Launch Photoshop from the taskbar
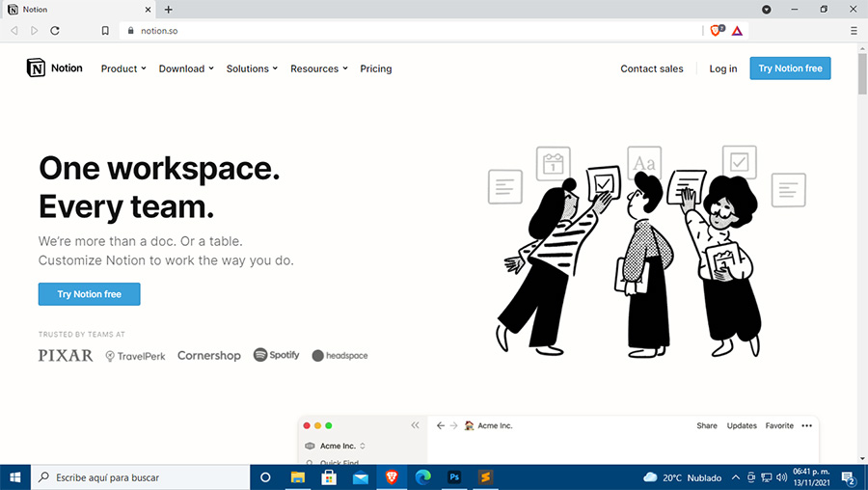Viewport: 868px width, 490px height. (454, 476)
